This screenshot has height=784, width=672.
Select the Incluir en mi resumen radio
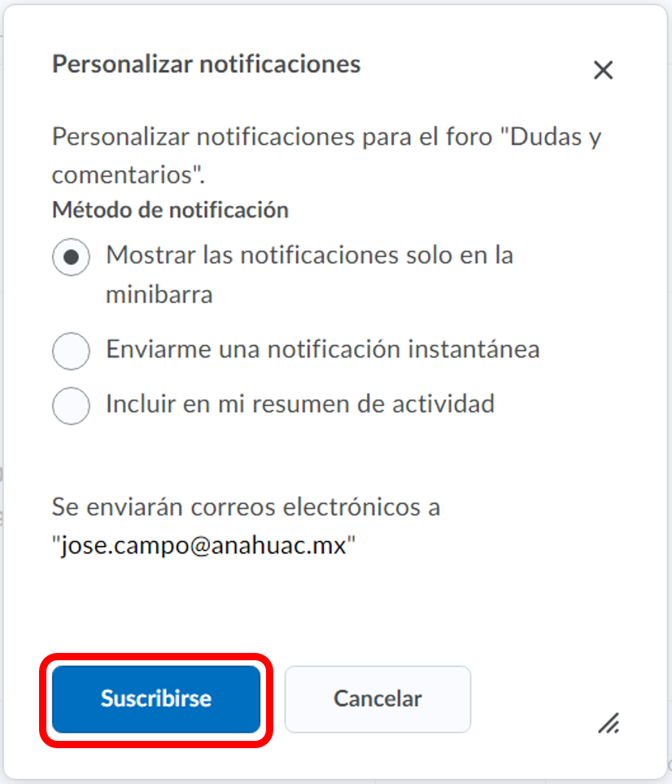click(x=71, y=405)
